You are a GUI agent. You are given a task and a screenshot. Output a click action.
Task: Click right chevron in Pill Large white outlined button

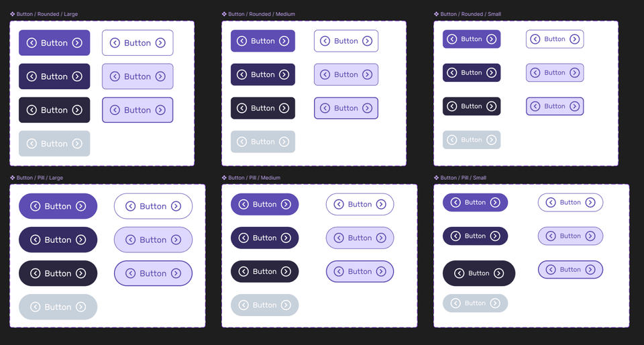click(176, 206)
